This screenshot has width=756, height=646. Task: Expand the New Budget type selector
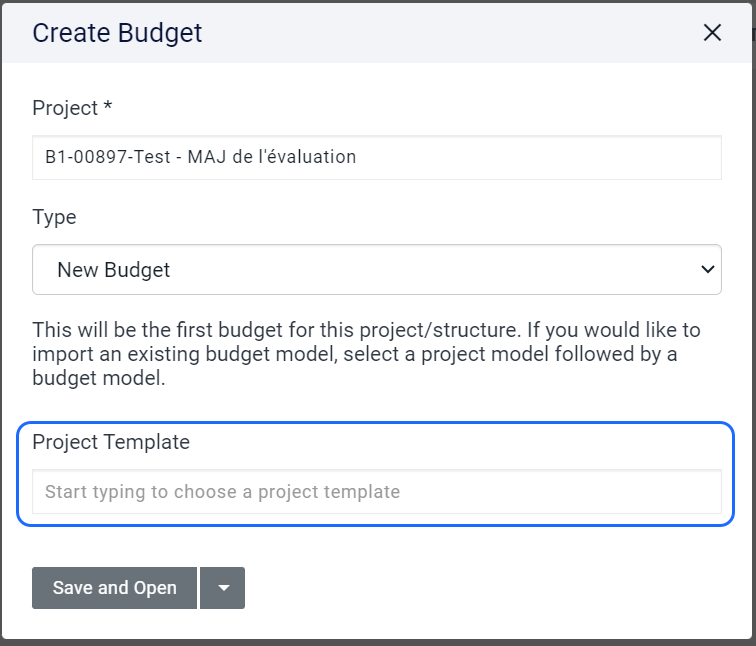click(x=376, y=269)
